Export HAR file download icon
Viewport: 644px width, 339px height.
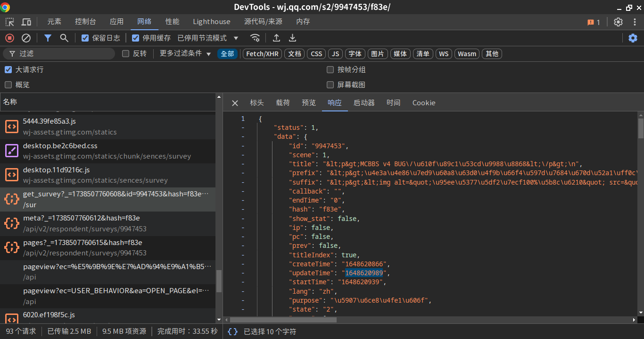click(x=292, y=38)
